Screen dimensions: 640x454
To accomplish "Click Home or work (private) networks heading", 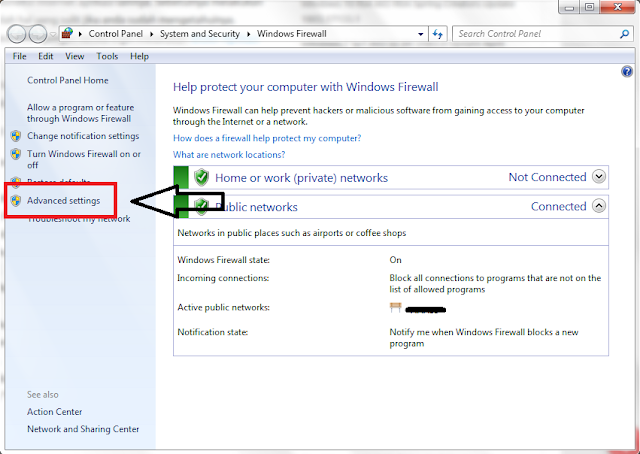I will [x=301, y=178].
